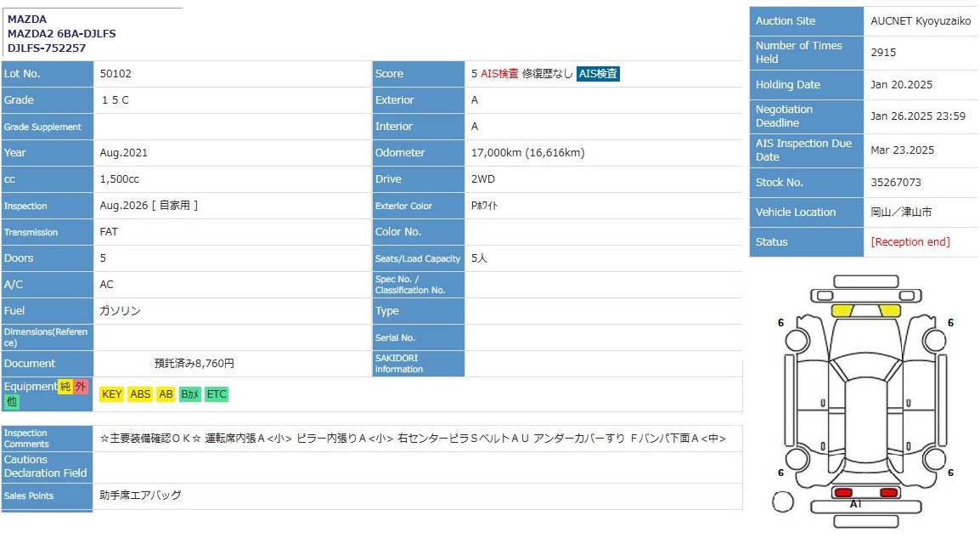This screenshot has width=980, height=538.
Task: Click the red AIS検査 score text
Action: tap(499, 74)
